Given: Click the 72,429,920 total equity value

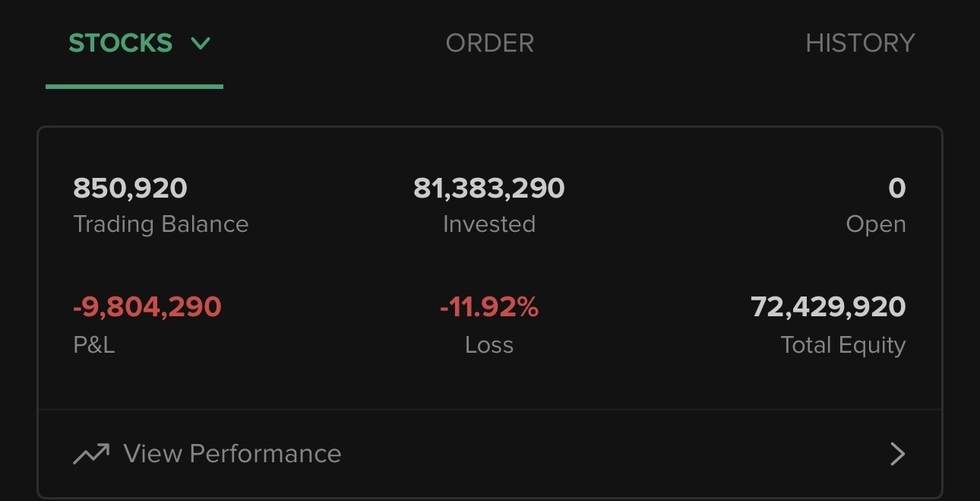Looking at the screenshot, I should coord(828,307).
